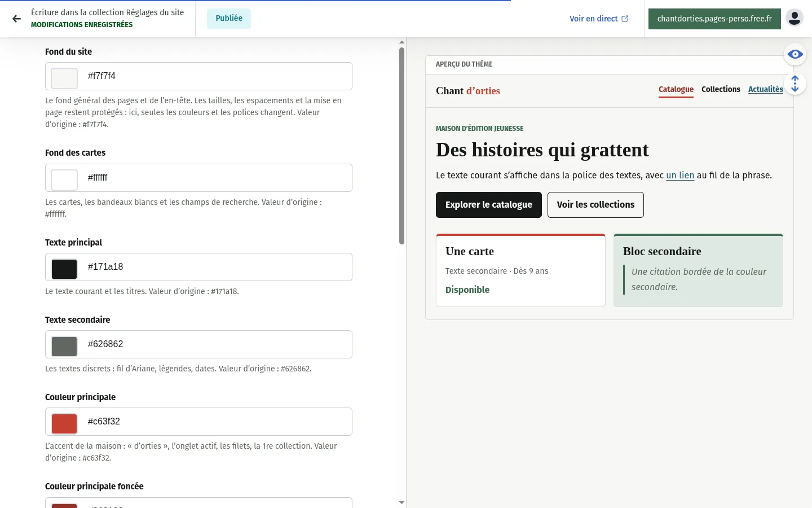Toggle preview with the eye icon
812x508 pixels.
click(x=795, y=54)
